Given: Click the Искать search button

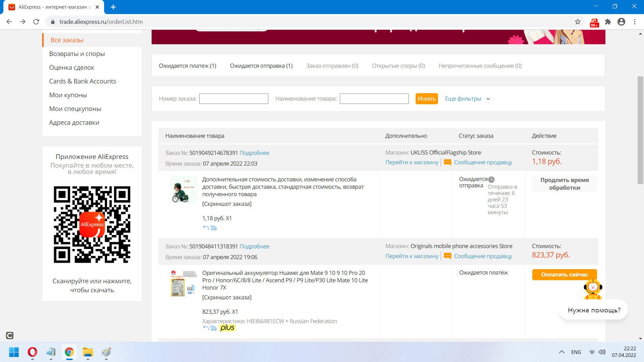Looking at the screenshot, I should pos(427,99).
